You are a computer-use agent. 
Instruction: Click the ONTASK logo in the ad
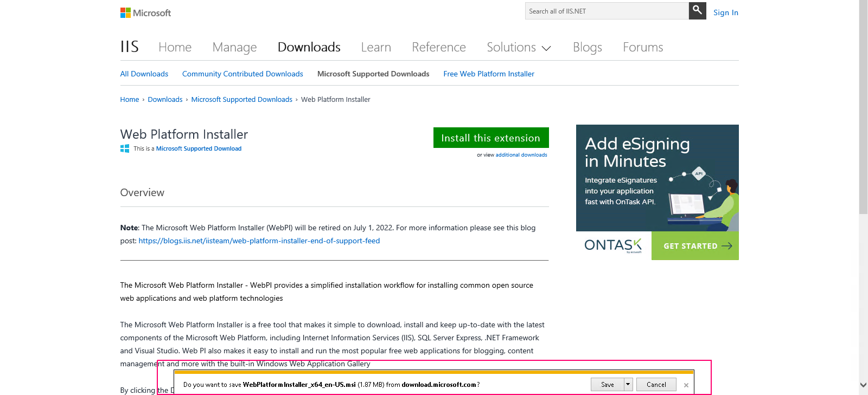613,245
